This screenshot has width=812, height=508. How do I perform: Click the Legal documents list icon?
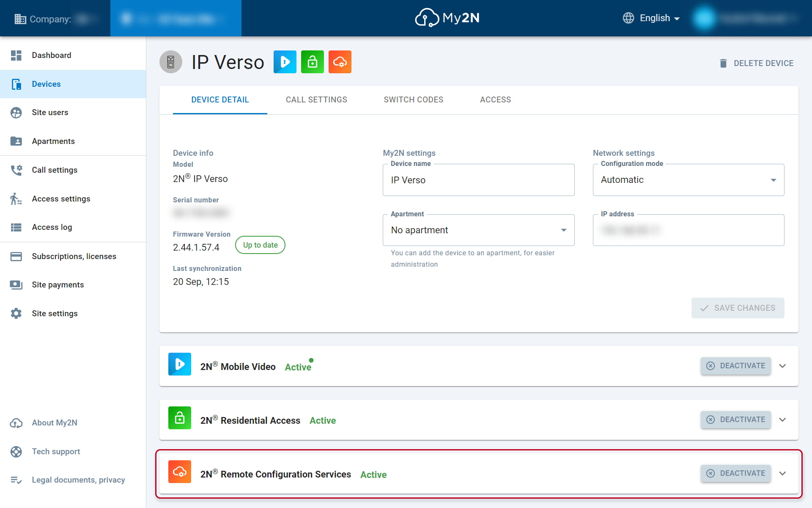[x=16, y=480]
